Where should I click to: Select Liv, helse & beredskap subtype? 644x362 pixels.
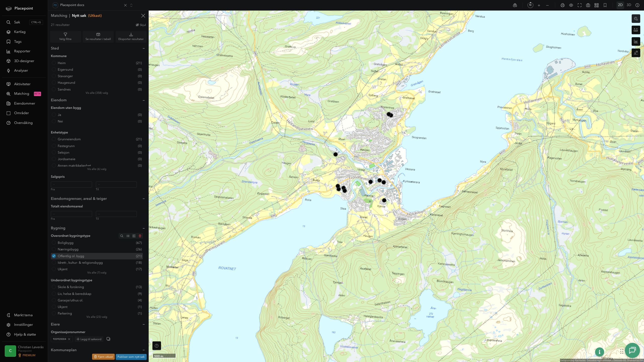(x=97, y=294)
